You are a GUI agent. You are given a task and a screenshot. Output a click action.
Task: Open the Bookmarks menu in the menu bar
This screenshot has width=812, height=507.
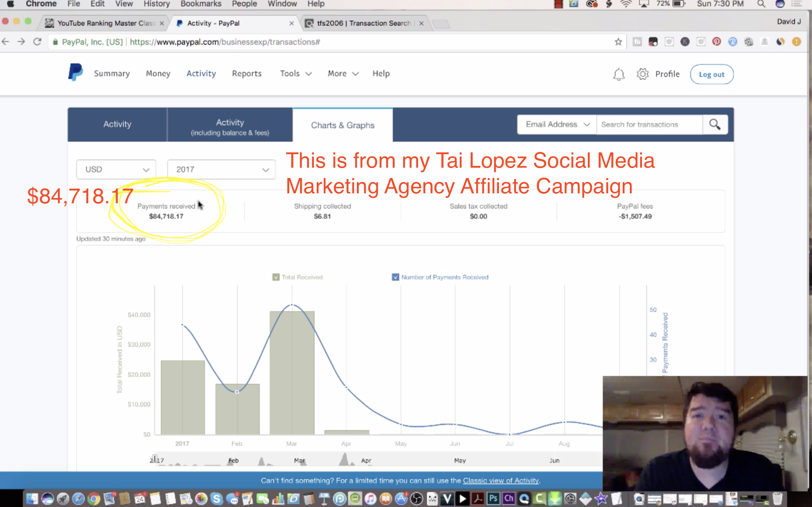tap(201, 4)
